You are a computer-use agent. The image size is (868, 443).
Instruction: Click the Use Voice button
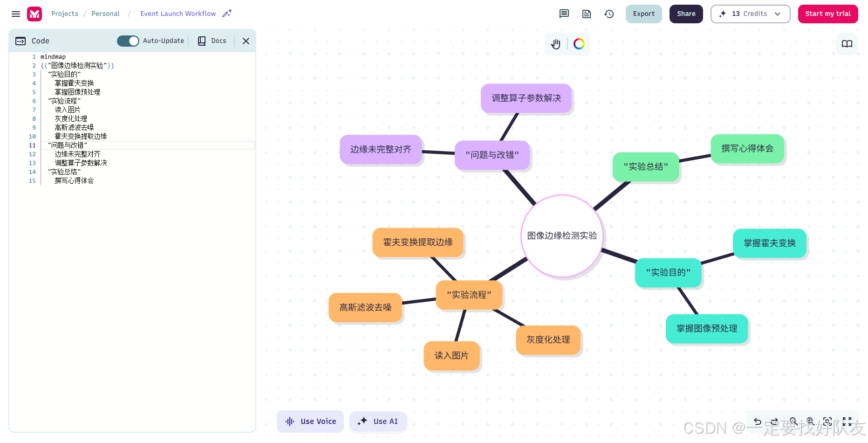click(310, 422)
